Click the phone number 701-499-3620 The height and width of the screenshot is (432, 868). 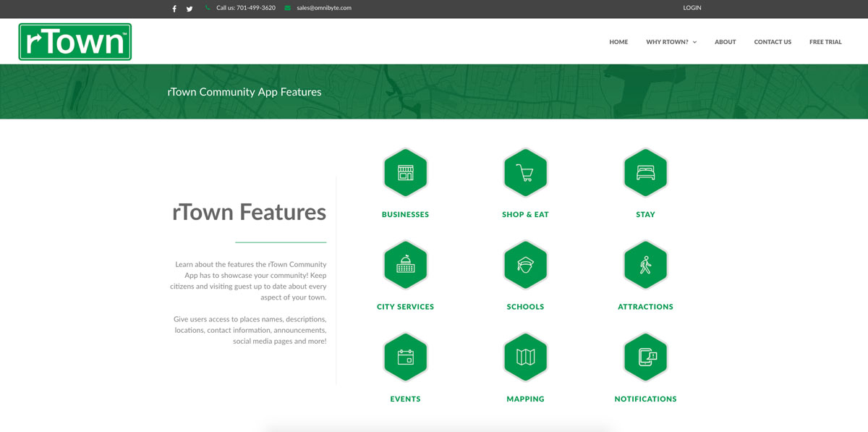coord(246,8)
